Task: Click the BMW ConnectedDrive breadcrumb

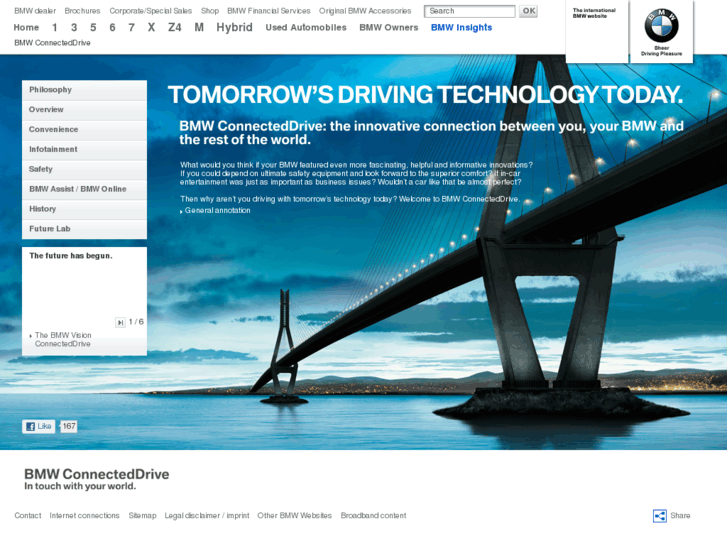Action: tap(52, 43)
